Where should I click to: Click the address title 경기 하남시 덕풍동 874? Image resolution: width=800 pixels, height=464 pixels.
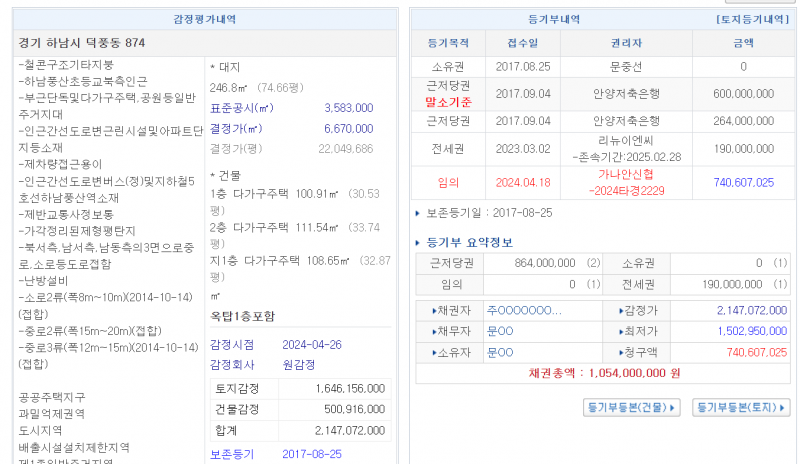coord(82,43)
